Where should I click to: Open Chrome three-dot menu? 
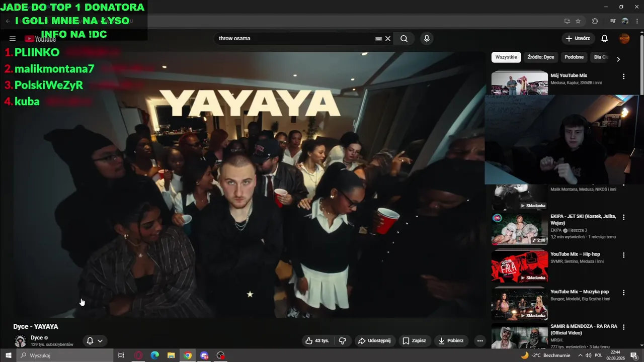(637, 21)
